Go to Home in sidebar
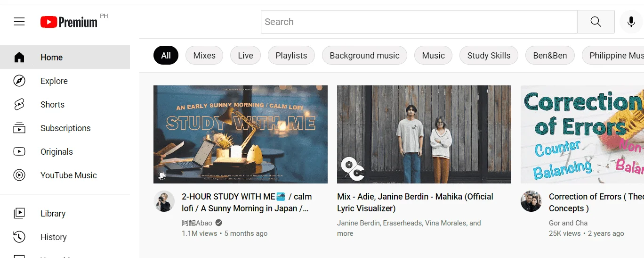Image resolution: width=644 pixels, height=258 pixels. pos(65,58)
